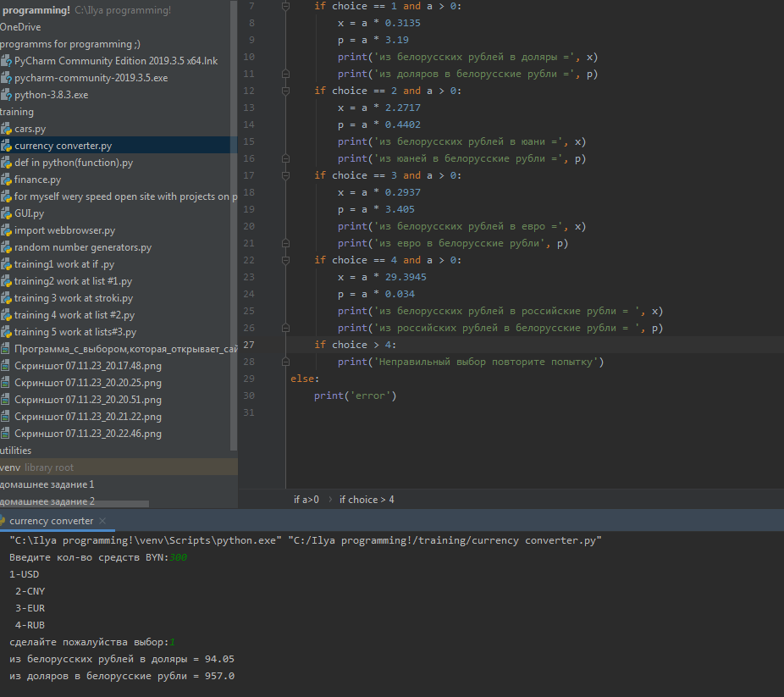784x697 pixels.
Task: Fold the 'if choice == 2' block
Action: pyautogui.click(x=287, y=91)
